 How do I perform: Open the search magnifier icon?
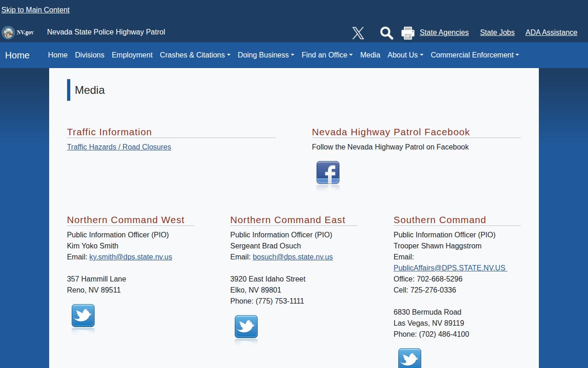point(386,33)
